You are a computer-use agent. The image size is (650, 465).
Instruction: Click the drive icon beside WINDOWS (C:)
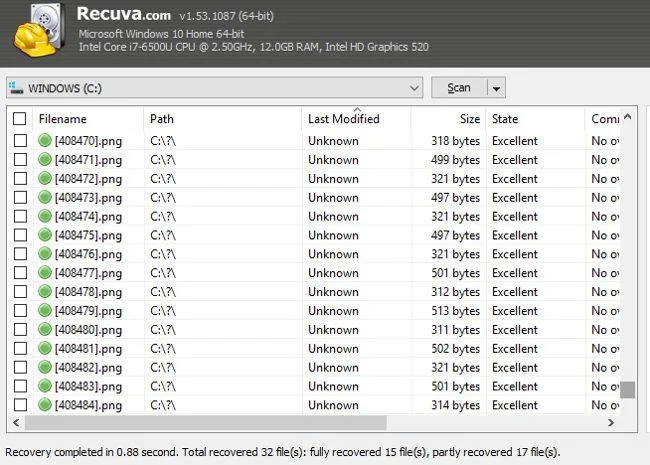coord(16,88)
